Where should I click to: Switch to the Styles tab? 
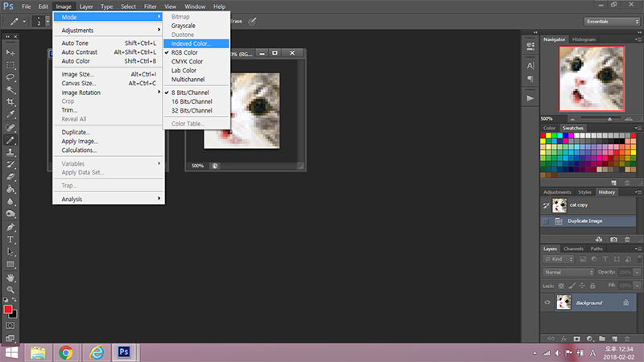tap(584, 192)
